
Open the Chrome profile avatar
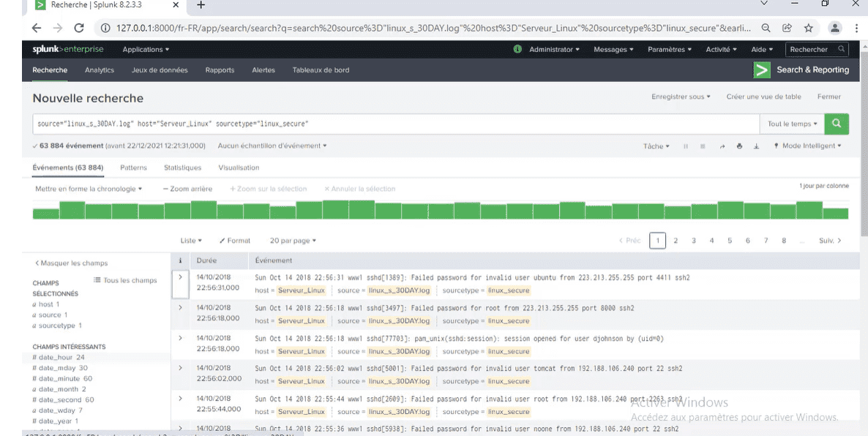[835, 29]
